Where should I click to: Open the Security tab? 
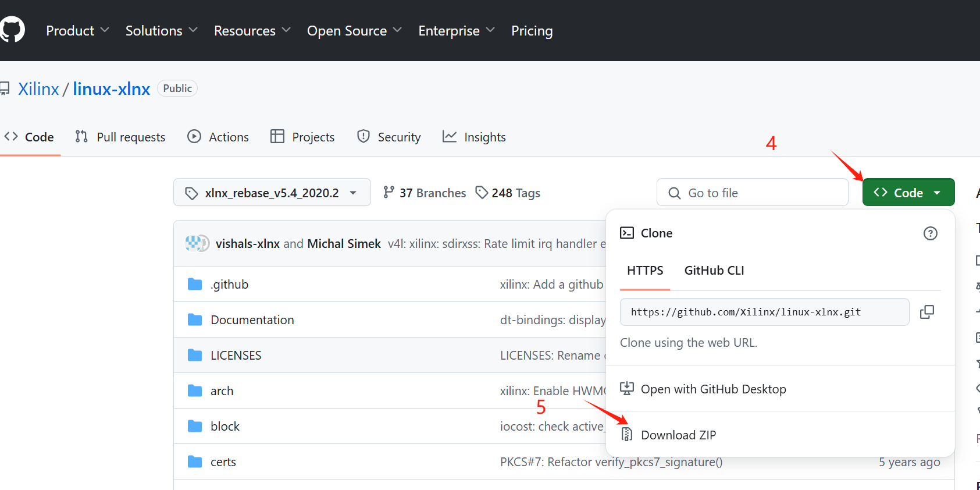[x=389, y=137]
